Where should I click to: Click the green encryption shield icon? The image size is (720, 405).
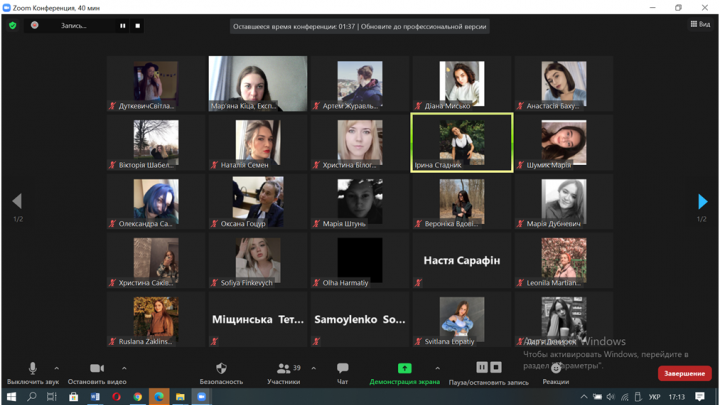(13, 26)
